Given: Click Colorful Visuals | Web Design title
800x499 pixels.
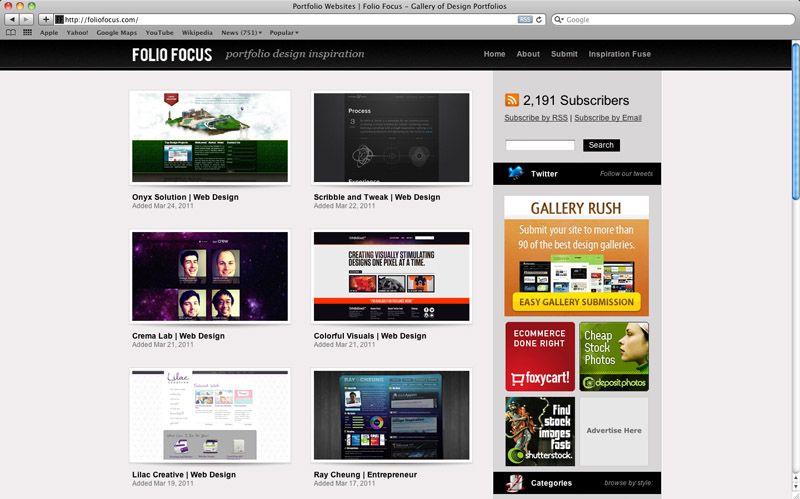Looking at the screenshot, I should point(370,336).
